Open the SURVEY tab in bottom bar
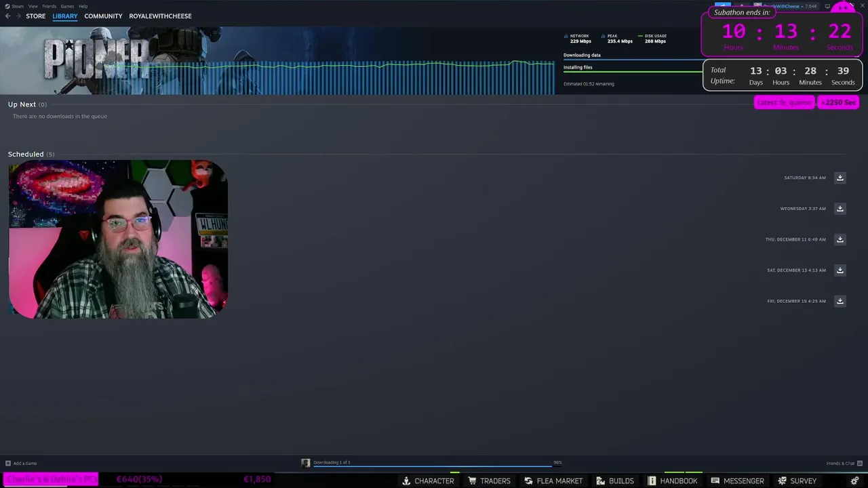 point(797,481)
